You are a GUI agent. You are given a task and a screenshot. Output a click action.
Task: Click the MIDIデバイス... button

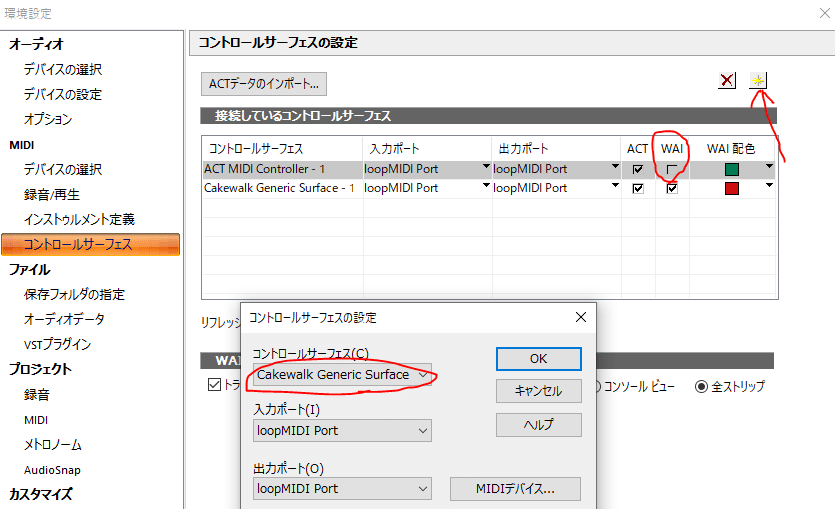(515, 489)
